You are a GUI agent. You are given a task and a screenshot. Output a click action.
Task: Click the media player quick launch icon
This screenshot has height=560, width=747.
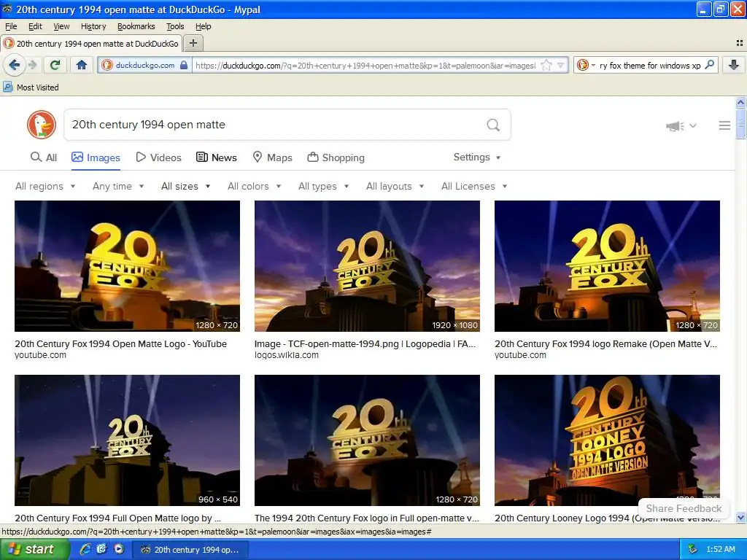tap(119, 549)
